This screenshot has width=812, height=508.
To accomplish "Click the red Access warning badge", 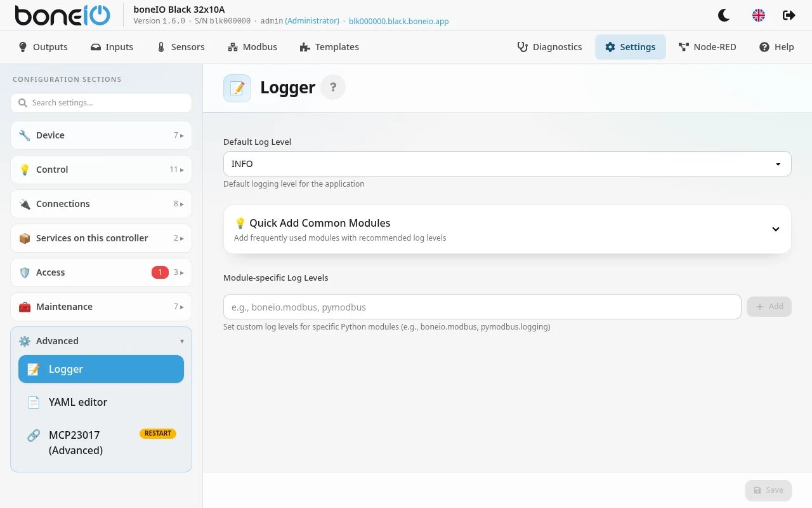I will point(160,272).
